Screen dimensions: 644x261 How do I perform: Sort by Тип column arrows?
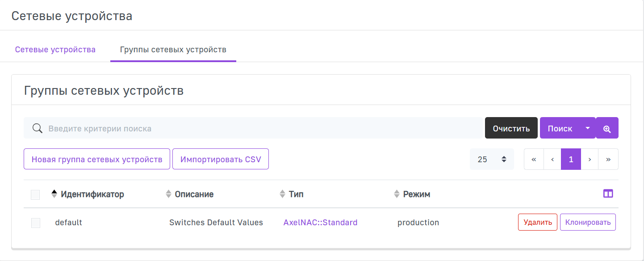(x=282, y=194)
